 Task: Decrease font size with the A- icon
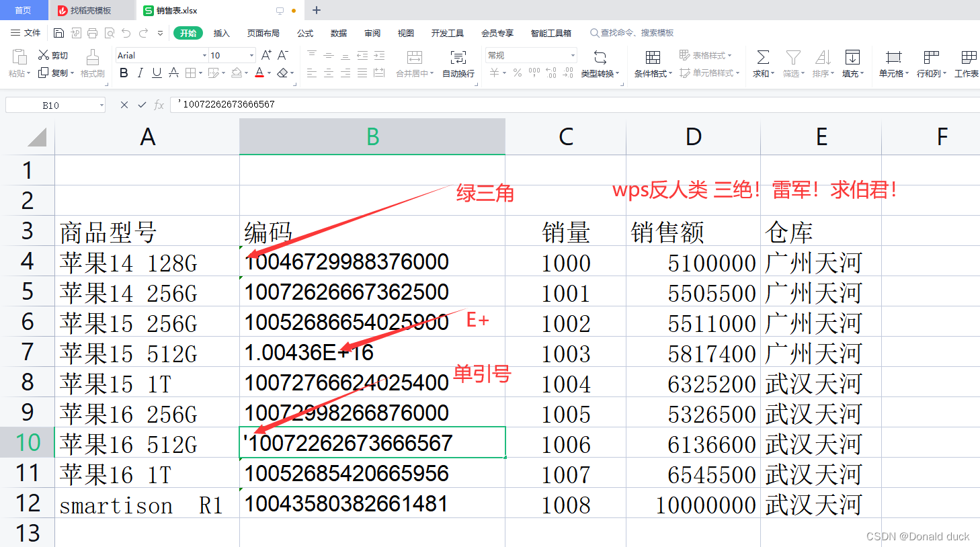(283, 55)
